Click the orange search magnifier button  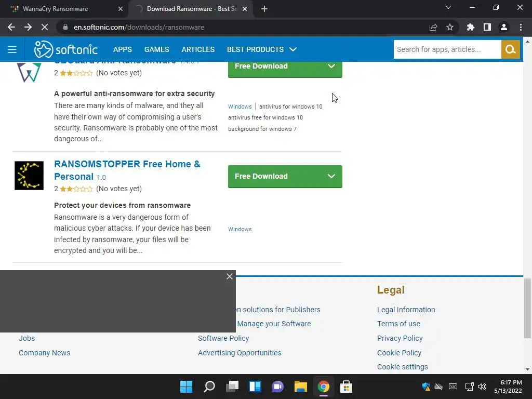(510, 49)
